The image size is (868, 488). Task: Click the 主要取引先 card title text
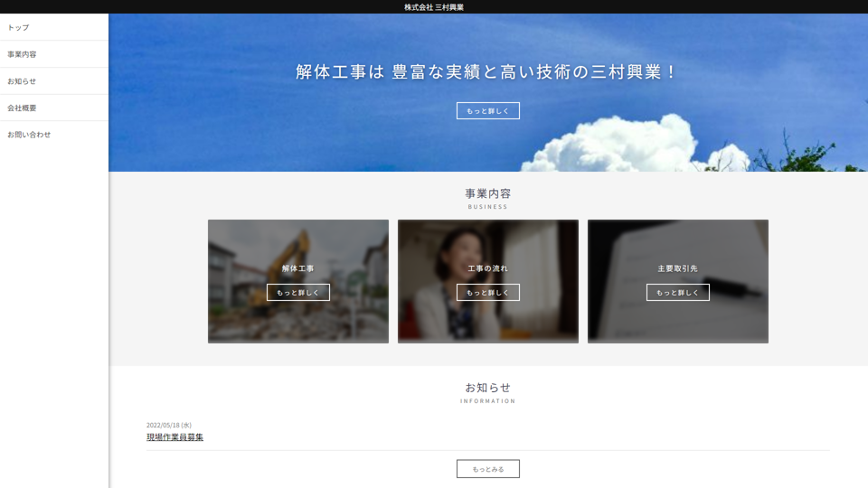click(x=678, y=268)
